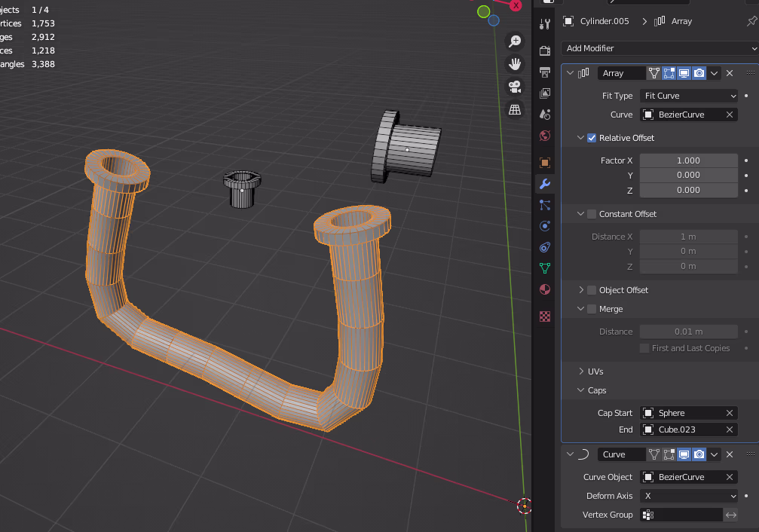Toggle Curve modifier edit mode display

pos(669,454)
